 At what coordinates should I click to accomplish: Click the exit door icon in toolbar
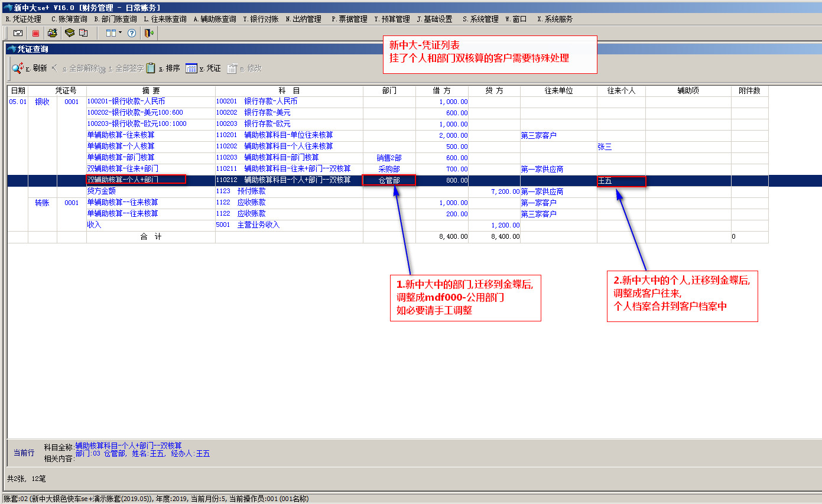150,33
